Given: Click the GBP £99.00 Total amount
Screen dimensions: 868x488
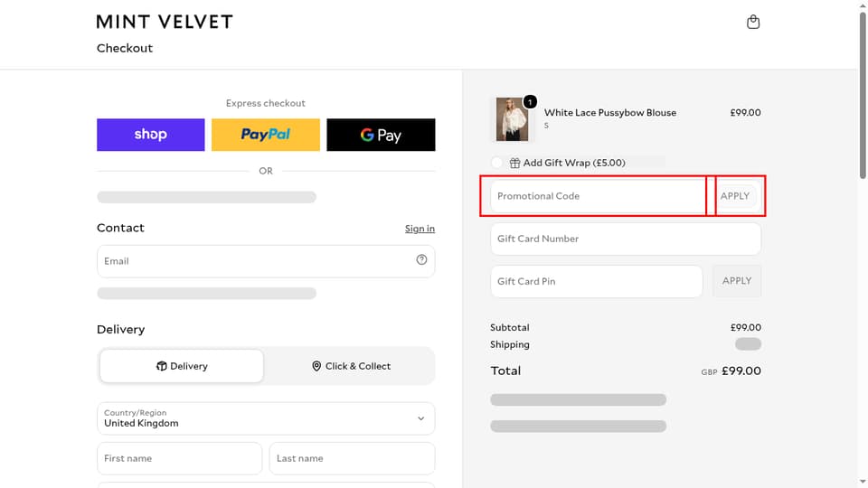Looking at the screenshot, I should [731, 371].
